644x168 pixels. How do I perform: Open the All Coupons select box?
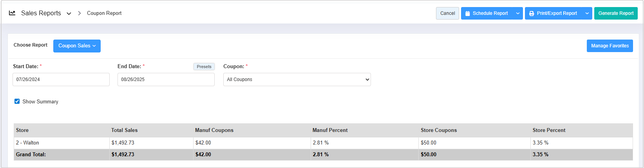coord(297,79)
